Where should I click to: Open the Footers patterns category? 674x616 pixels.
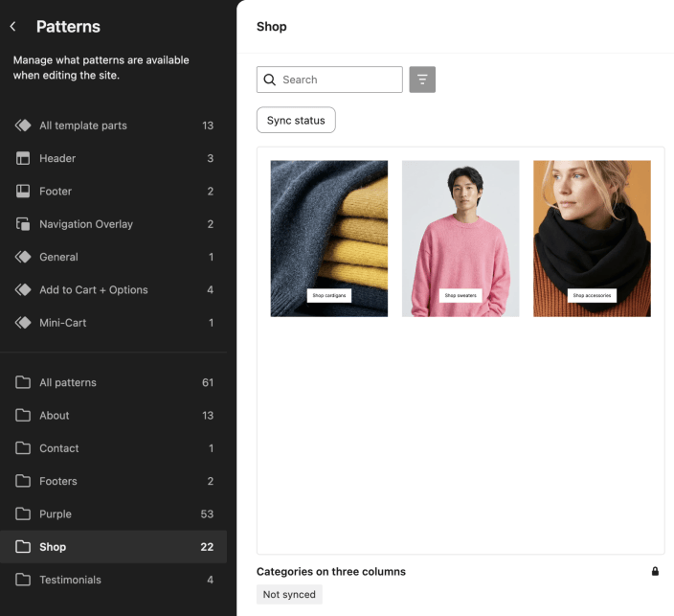114,481
